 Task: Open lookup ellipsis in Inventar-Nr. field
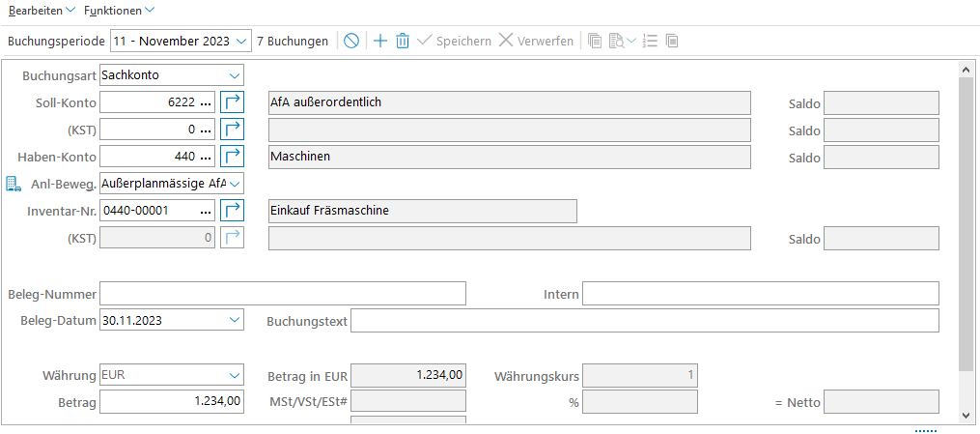click(206, 211)
